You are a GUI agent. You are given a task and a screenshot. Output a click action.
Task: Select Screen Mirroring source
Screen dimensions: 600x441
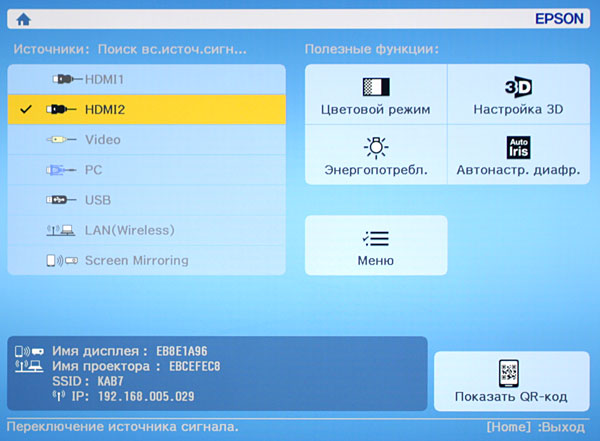tap(147, 260)
